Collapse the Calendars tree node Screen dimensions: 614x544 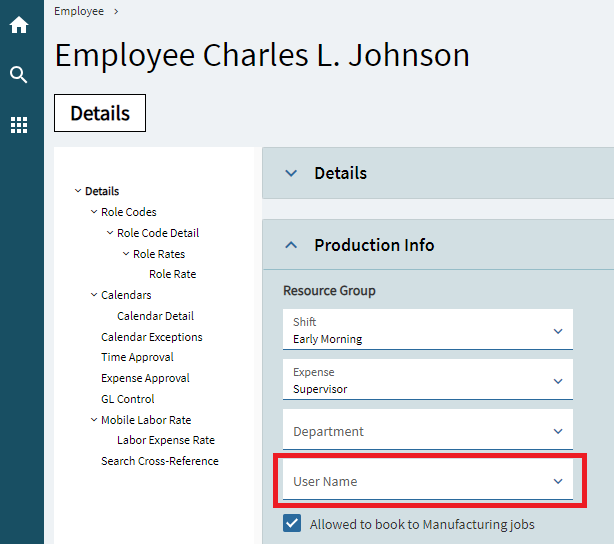point(94,295)
